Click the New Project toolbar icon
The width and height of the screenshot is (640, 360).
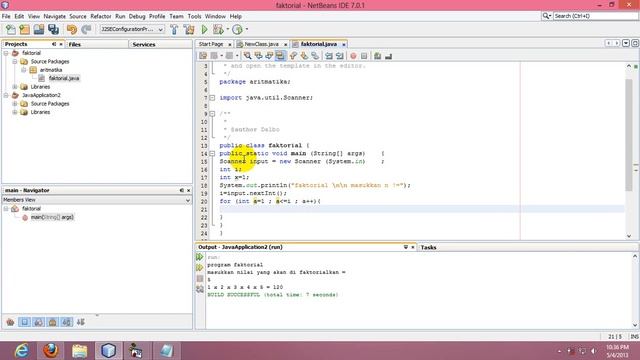(x=24, y=29)
